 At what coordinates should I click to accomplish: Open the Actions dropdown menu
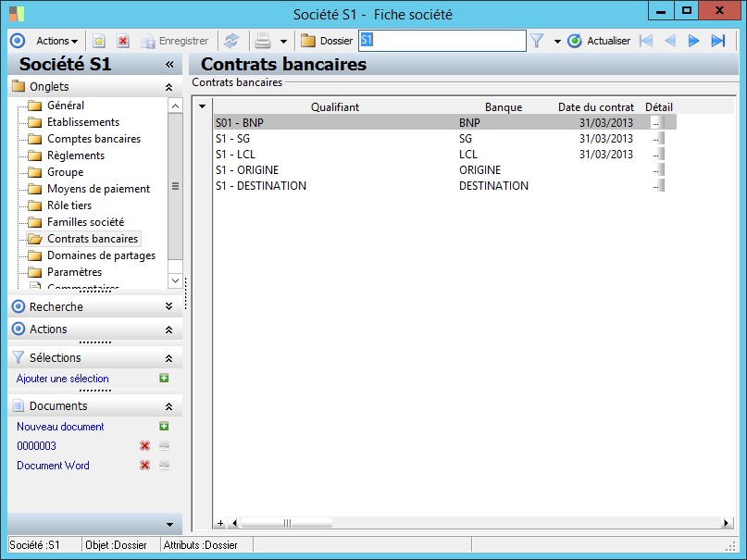coord(56,41)
